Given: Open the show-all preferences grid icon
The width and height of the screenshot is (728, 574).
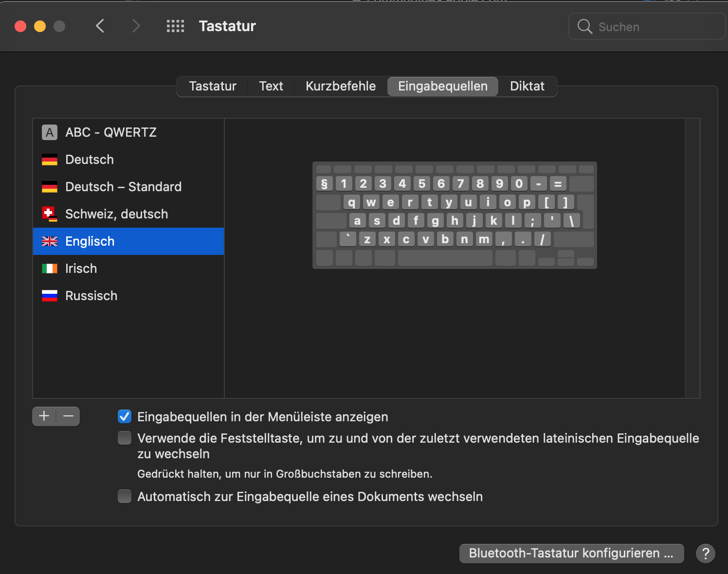Looking at the screenshot, I should coord(175,26).
